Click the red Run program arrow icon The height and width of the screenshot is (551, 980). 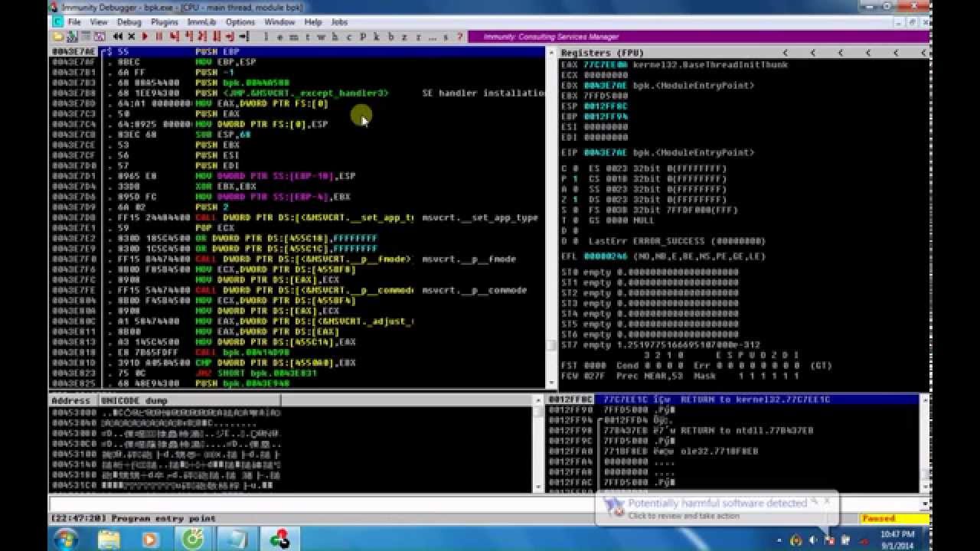pyautogui.click(x=145, y=37)
